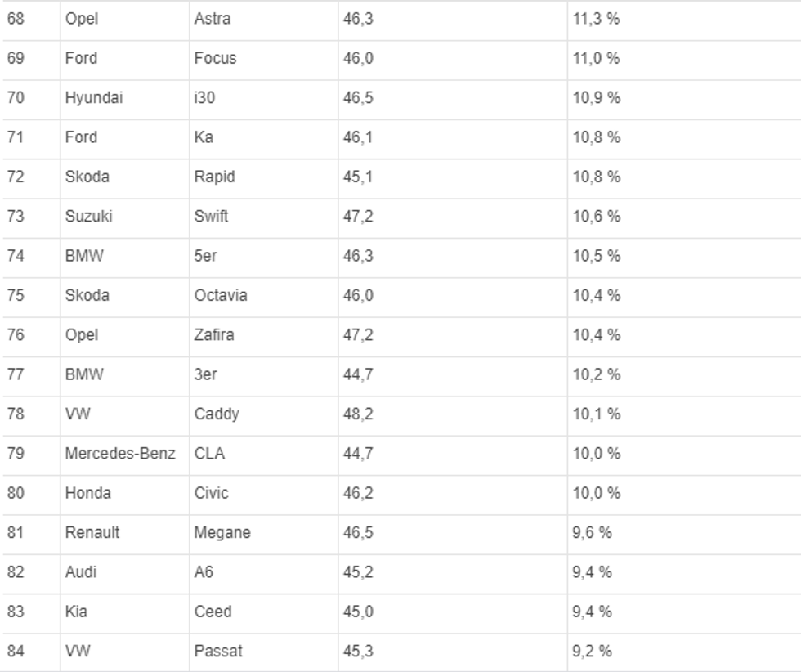Select the Hyundai brand cell
This screenshot has height=672, width=801.
(x=94, y=98)
